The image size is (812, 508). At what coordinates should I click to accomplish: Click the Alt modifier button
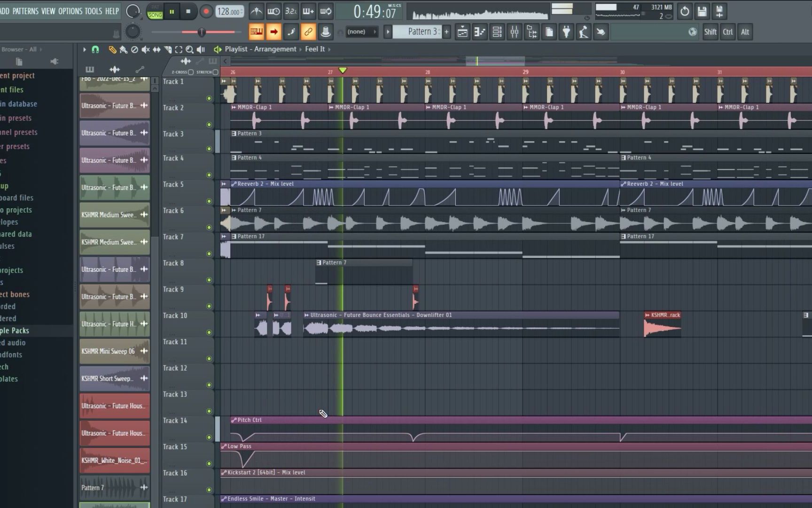pos(745,32)
